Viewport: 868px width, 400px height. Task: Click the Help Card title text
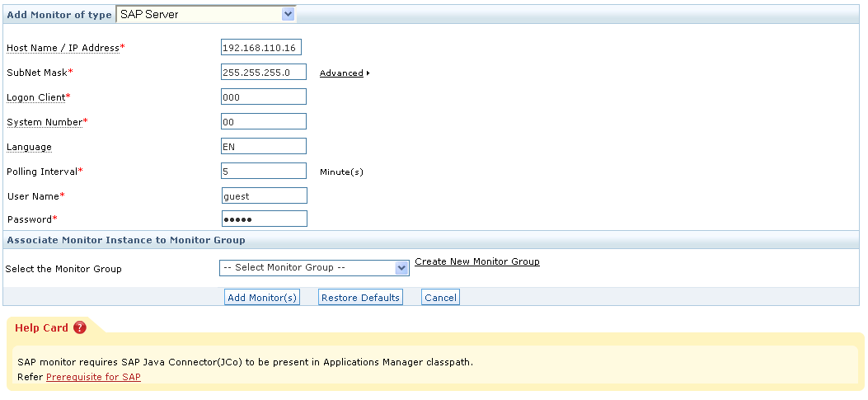coord(41,328)
